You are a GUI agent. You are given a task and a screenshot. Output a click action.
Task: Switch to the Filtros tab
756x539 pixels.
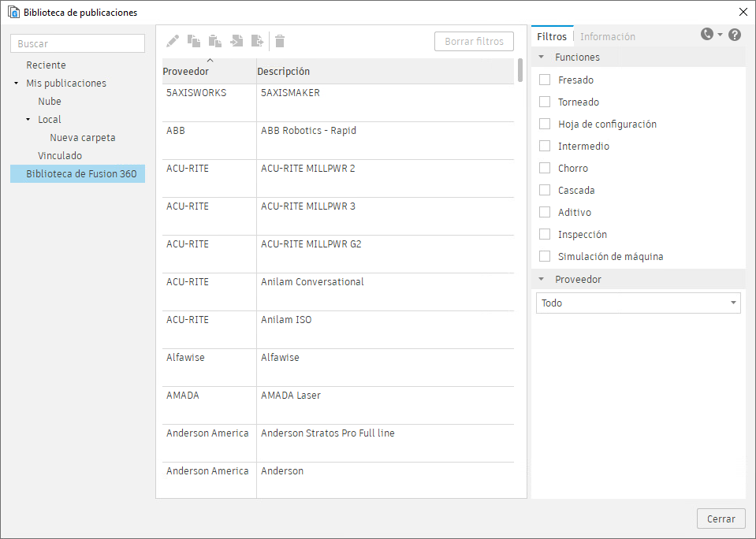point(552,36)
